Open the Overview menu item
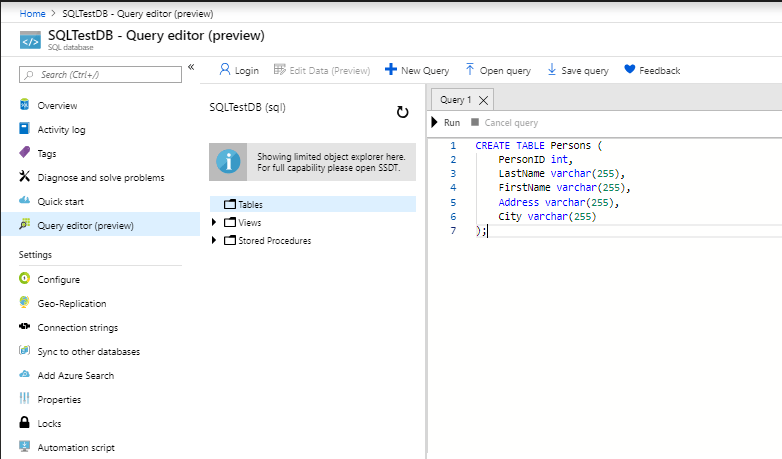The width and height of the screenshot is (782, 459). click(x=57, y=106)
